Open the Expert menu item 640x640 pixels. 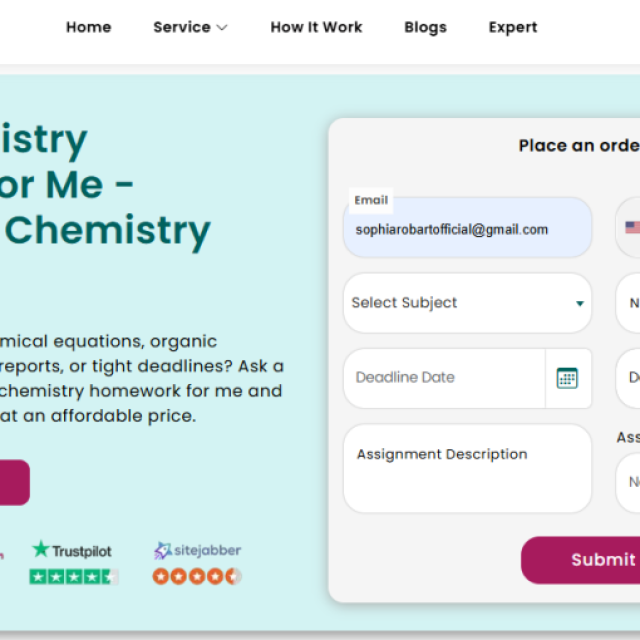(513, 27)
